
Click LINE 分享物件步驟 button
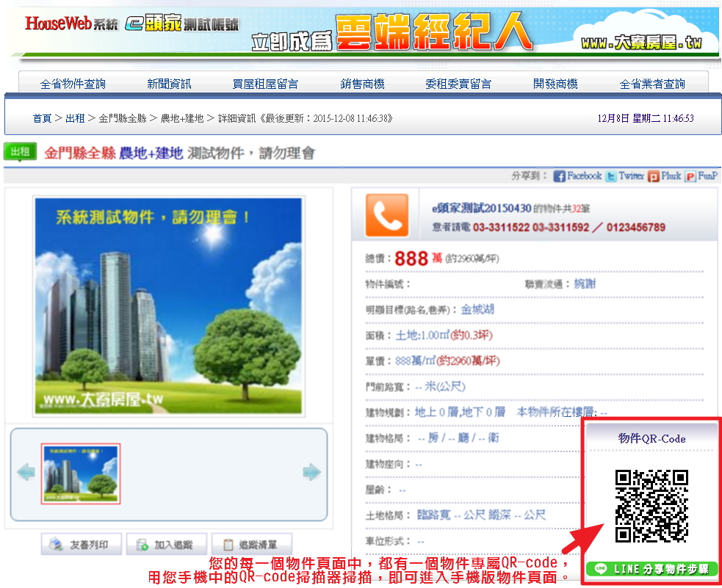(651, 569)
